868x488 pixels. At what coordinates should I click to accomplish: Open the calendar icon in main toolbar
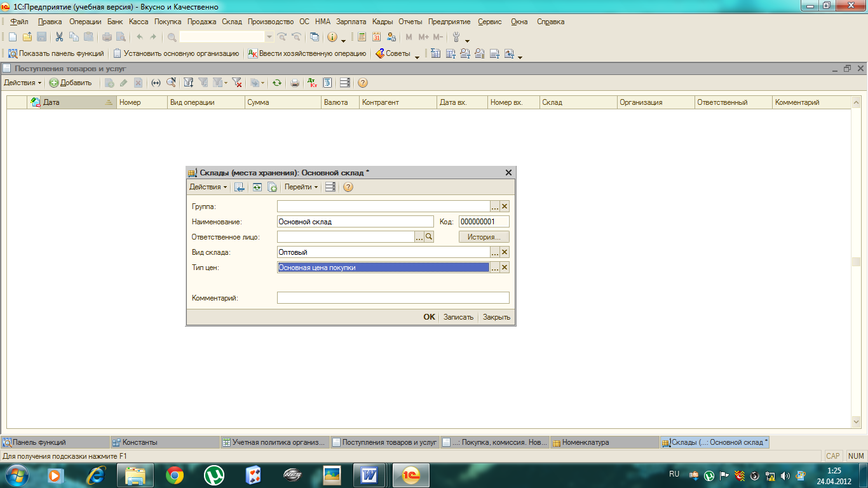click(x=377, y=37)
